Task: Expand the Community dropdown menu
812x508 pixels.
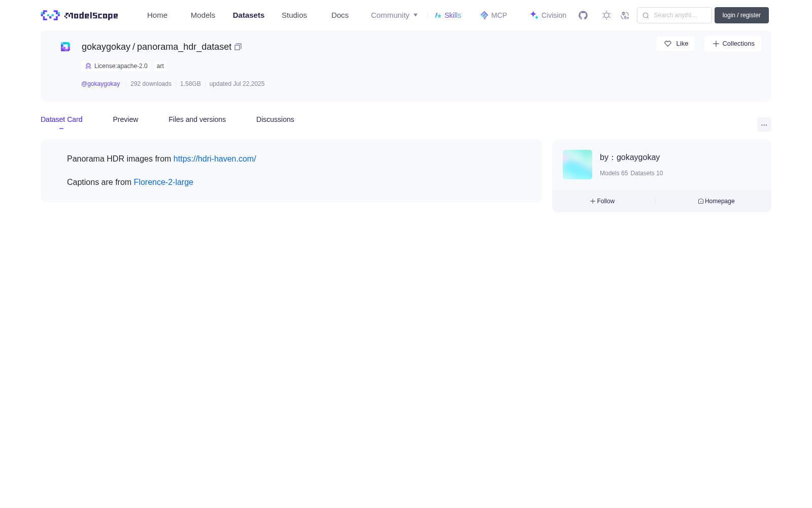Action: [x=394, y=15]
